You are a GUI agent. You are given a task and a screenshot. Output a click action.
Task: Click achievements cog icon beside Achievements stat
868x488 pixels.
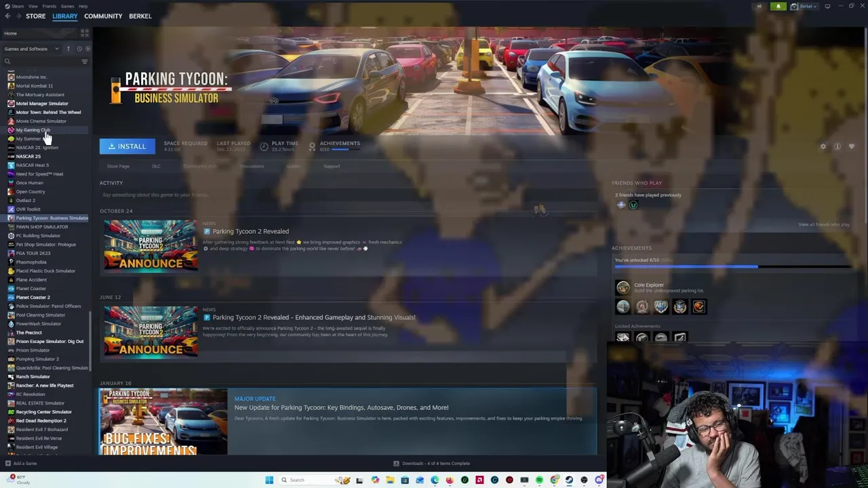[312, 146]
